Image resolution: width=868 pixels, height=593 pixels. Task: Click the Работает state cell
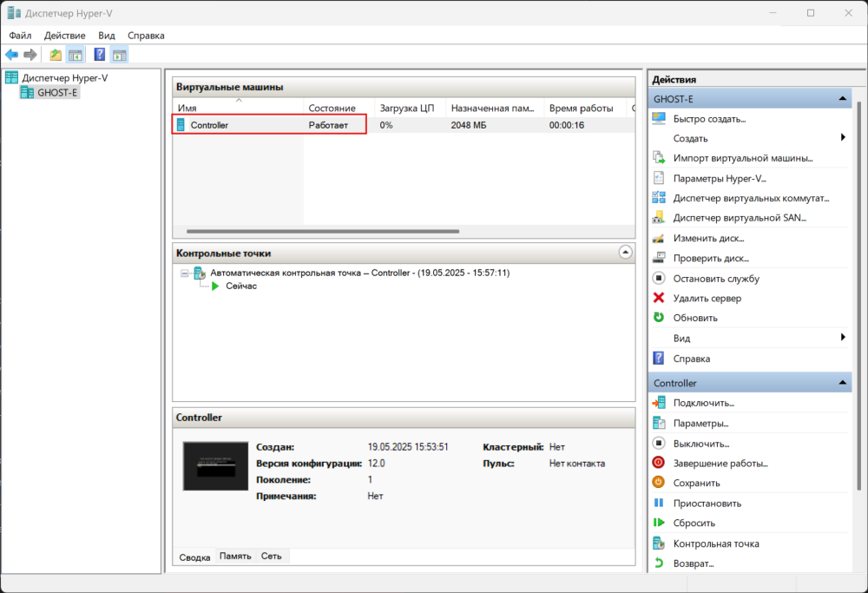328,125
